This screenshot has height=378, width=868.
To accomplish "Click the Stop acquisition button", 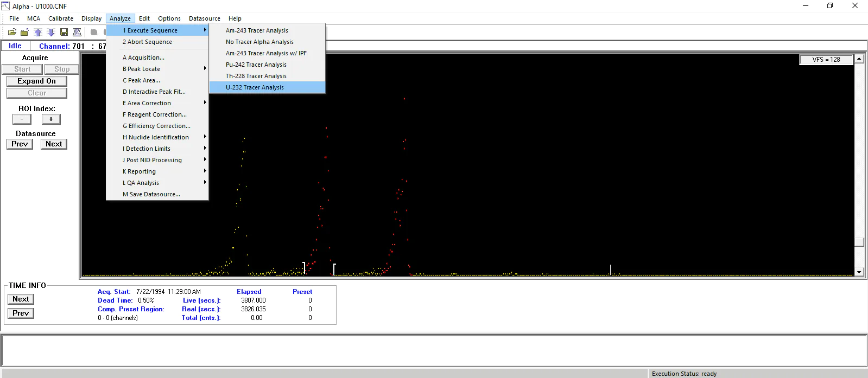I will [62, 69].
